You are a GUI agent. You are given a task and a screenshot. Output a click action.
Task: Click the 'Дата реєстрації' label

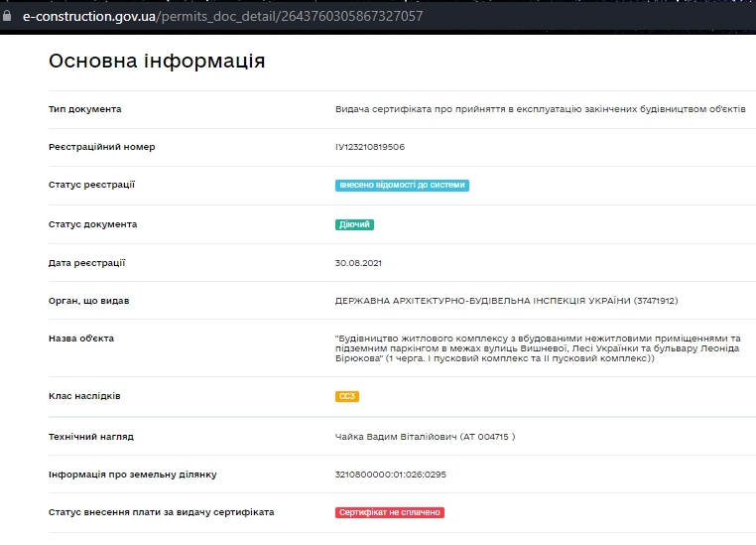click(86, 263)
